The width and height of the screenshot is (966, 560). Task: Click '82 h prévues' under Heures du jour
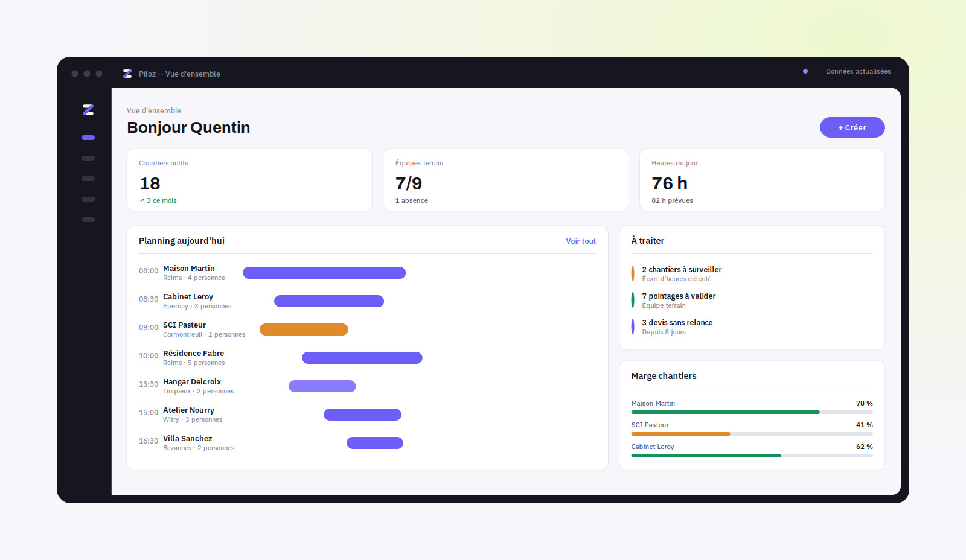672,200
